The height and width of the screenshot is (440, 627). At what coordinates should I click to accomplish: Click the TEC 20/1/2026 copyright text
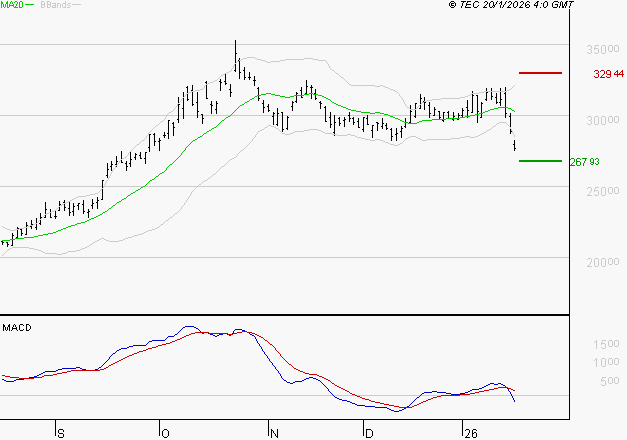click(511, 5)
